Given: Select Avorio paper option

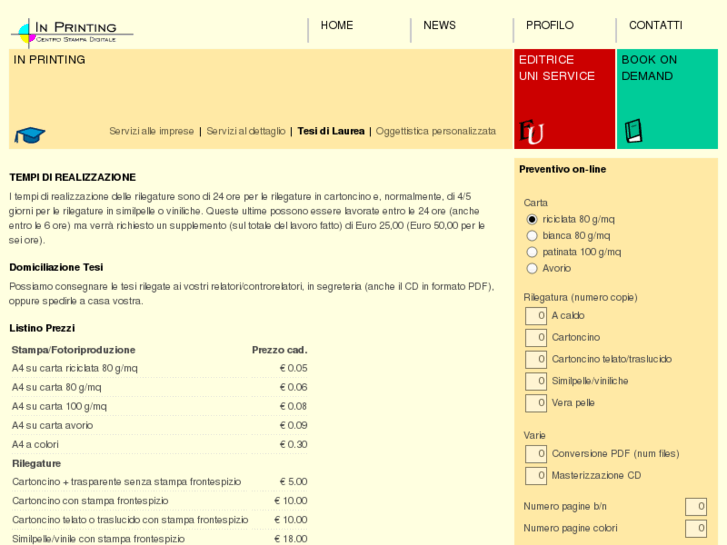Looking at the screenshot, I should 532,268.
